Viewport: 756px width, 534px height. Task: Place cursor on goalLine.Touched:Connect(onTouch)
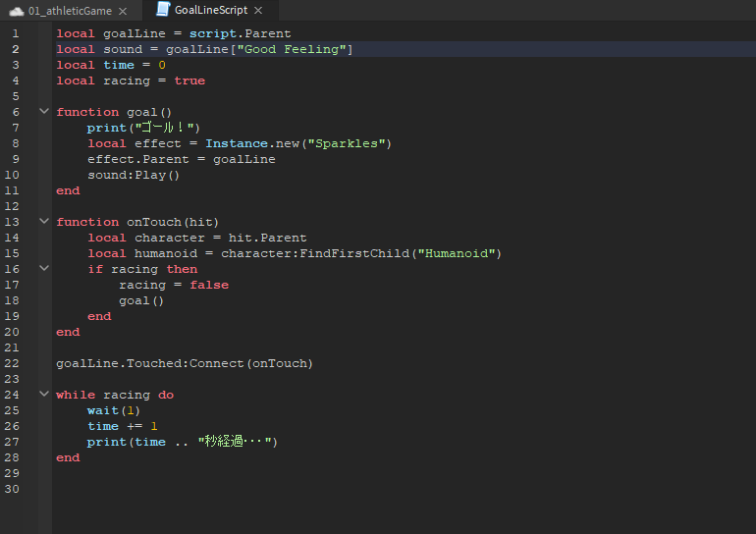click(185, 363)
